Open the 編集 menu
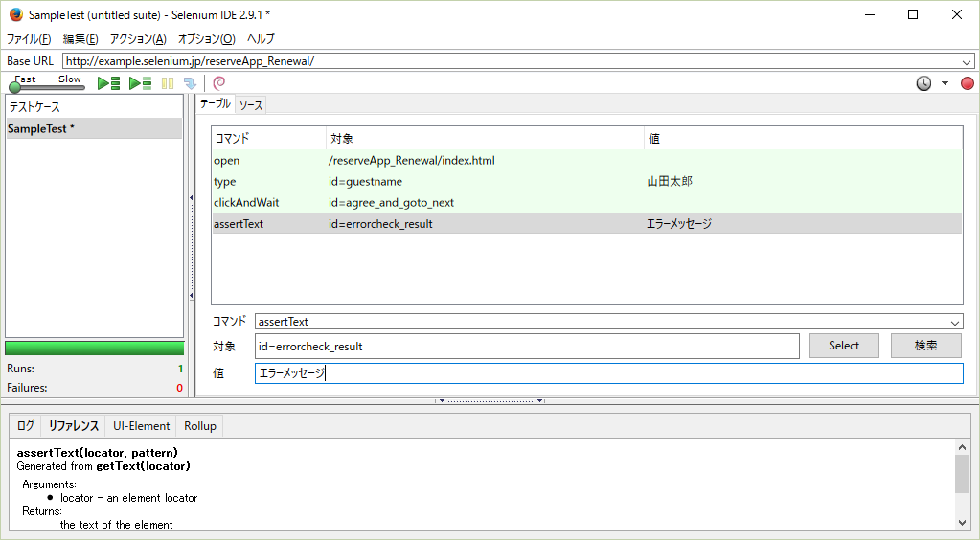 (80, 38)
